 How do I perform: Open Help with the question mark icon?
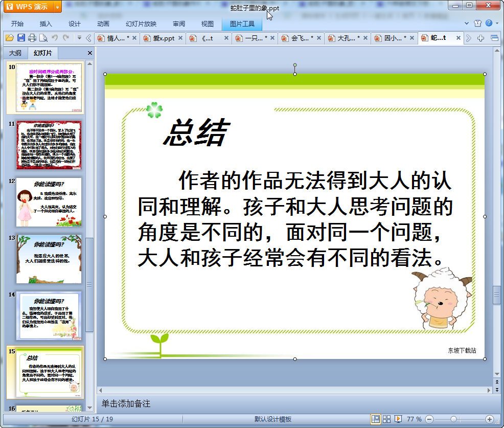[x=489, y=23]
